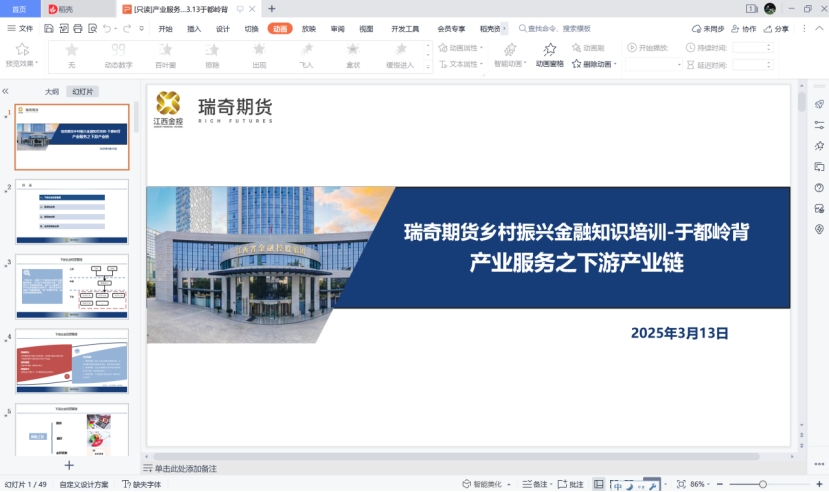
Task: Select the 百叶窗 blinds animation effect
Action: [x=165, y=55]
